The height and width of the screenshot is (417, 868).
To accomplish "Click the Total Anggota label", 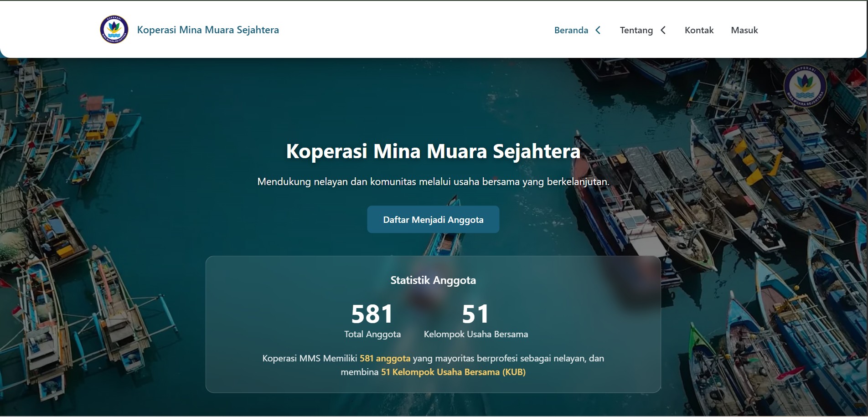I will [x=372, y=334].
